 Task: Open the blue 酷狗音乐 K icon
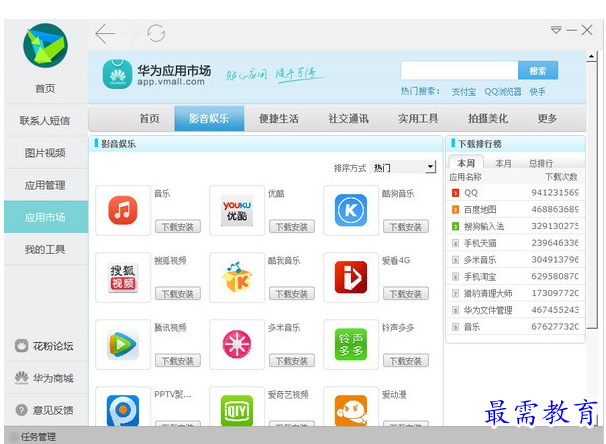coord(351,210)
